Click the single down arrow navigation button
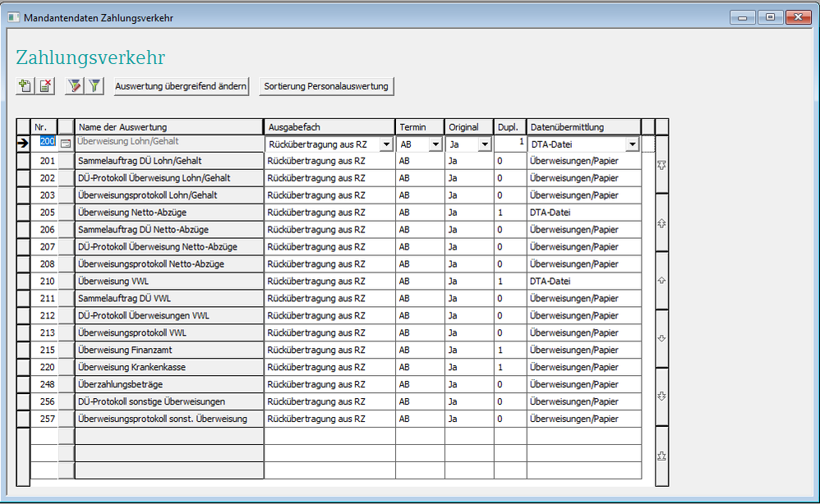Screen dimensions: 820x504 [x=661, y=338]
